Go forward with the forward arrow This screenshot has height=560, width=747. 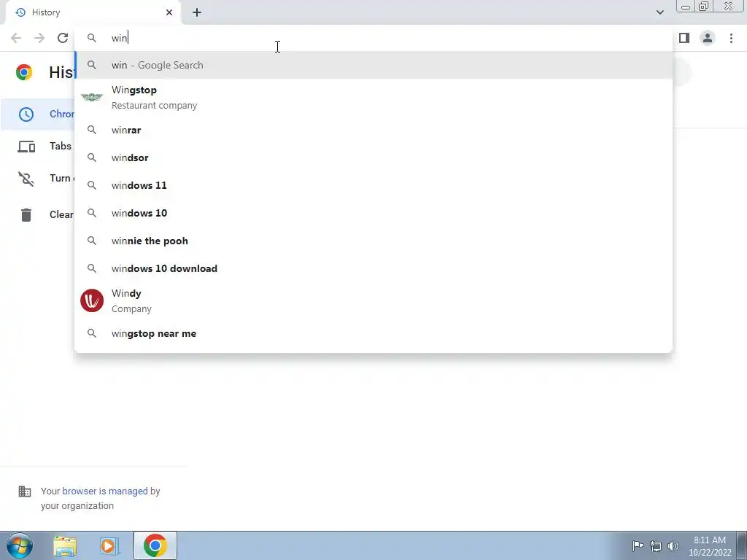pos(39,38)
